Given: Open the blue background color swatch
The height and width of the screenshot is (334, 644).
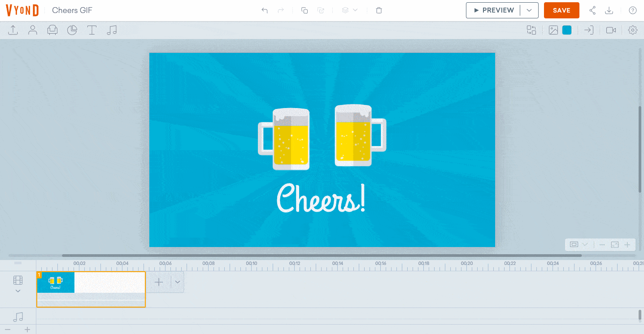Looking at the screenshot, I should [567, 30].
